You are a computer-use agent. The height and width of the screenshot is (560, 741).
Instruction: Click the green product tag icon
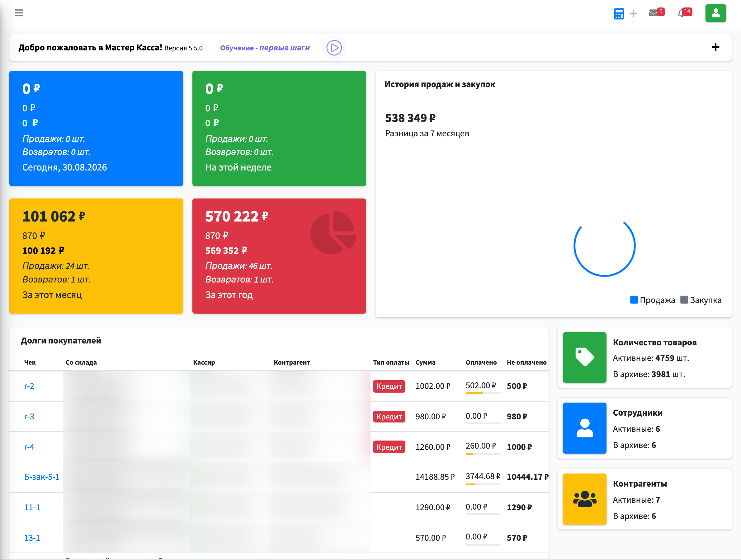point(585,357)
